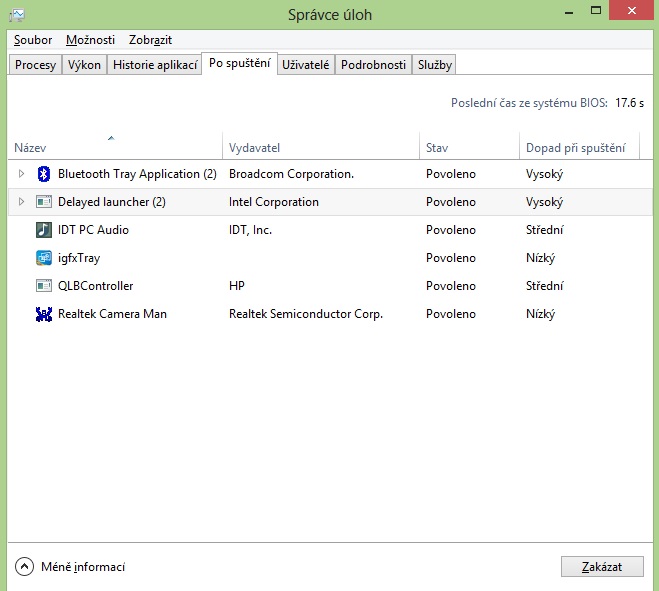Open the Soubor menu
This screenshot has width=659, height=591.
(33, 40)
